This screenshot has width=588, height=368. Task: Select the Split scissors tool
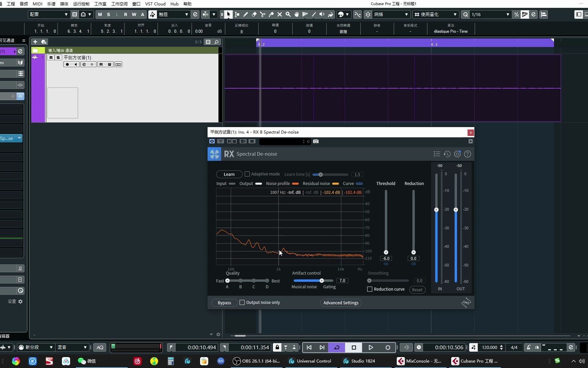pos(263,14)
